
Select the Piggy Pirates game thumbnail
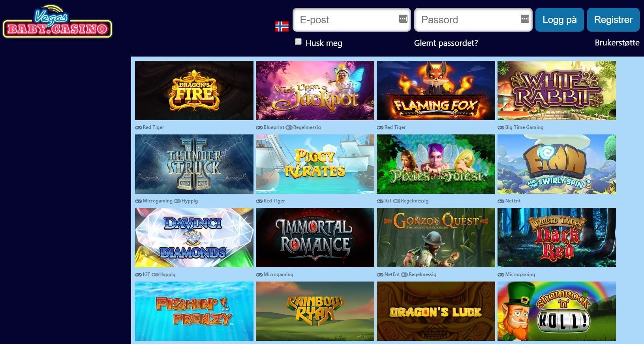click(315, 164)
